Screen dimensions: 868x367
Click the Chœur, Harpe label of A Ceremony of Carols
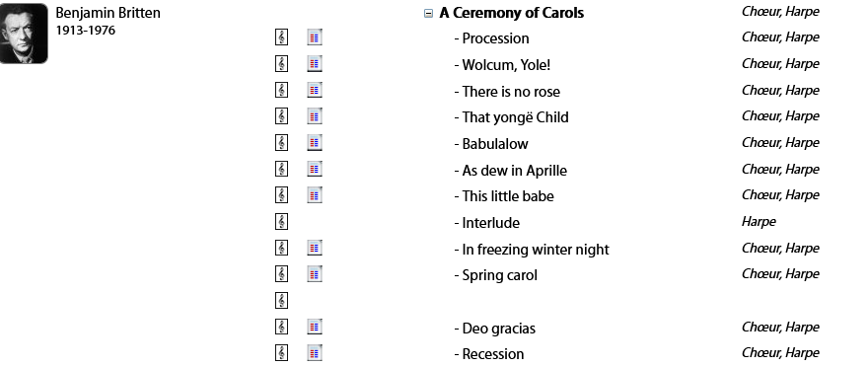780,12
